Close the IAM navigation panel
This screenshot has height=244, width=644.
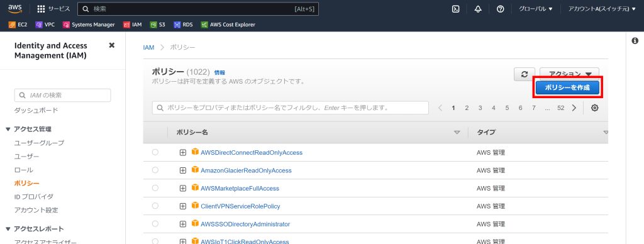[111, 45]
